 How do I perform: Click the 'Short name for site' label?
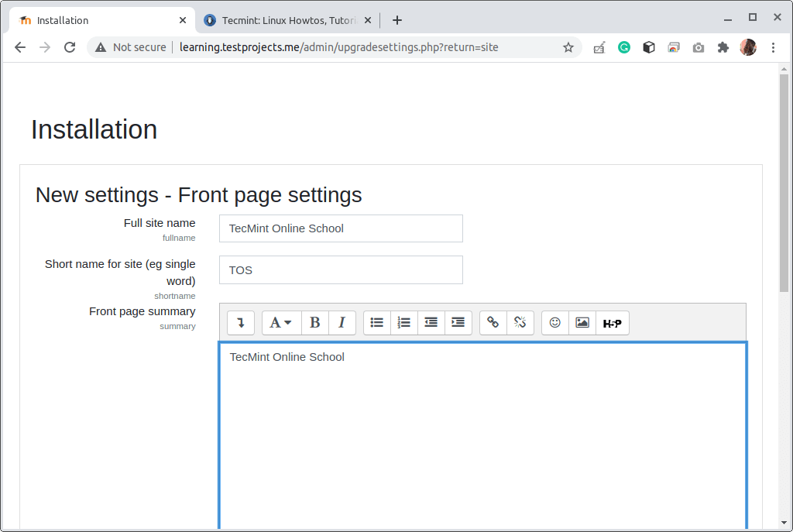click(x=120, y=273)
